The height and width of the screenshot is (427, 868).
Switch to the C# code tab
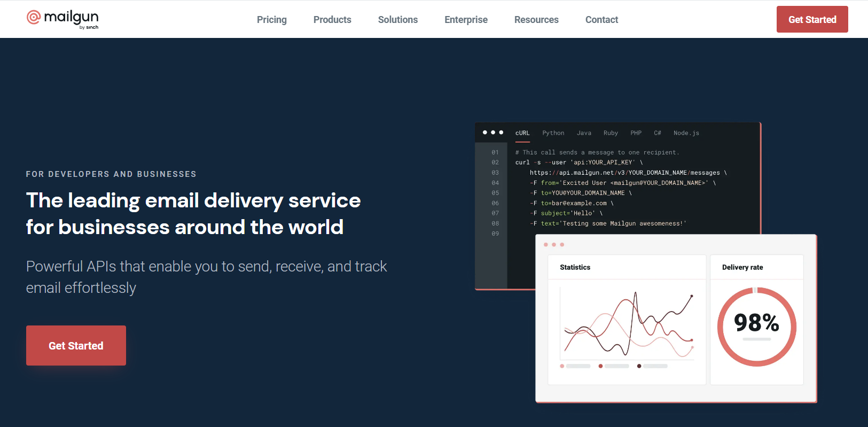(x=658, y=133)
